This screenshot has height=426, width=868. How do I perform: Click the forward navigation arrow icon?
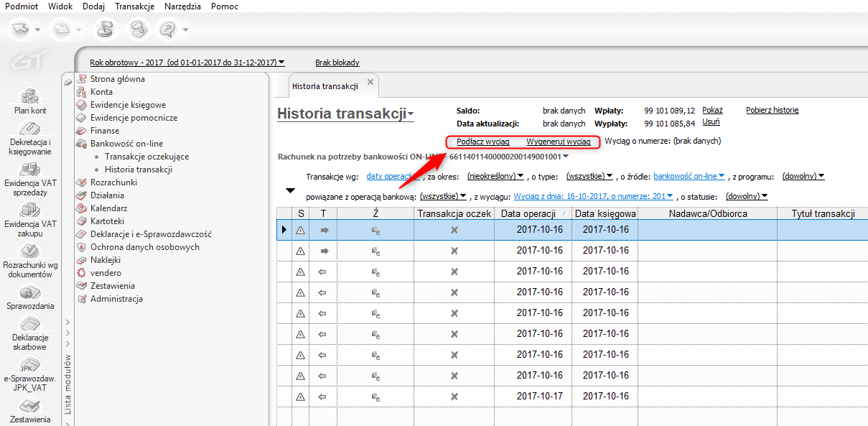click(63, 29)
